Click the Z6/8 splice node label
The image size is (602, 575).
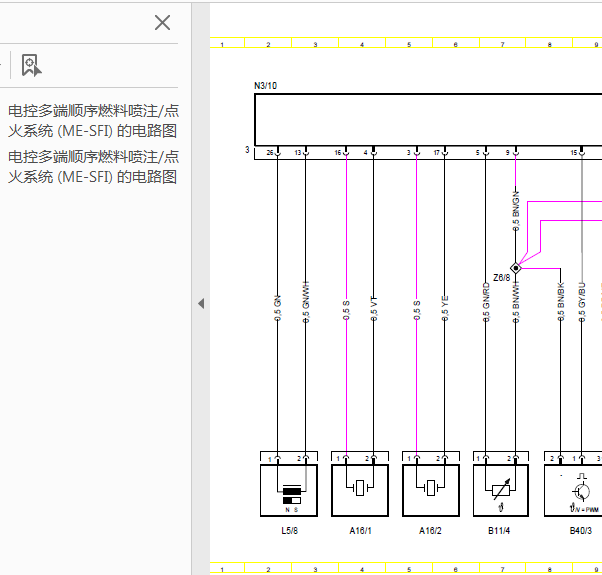pyautogui.click(x=501, y=278)
